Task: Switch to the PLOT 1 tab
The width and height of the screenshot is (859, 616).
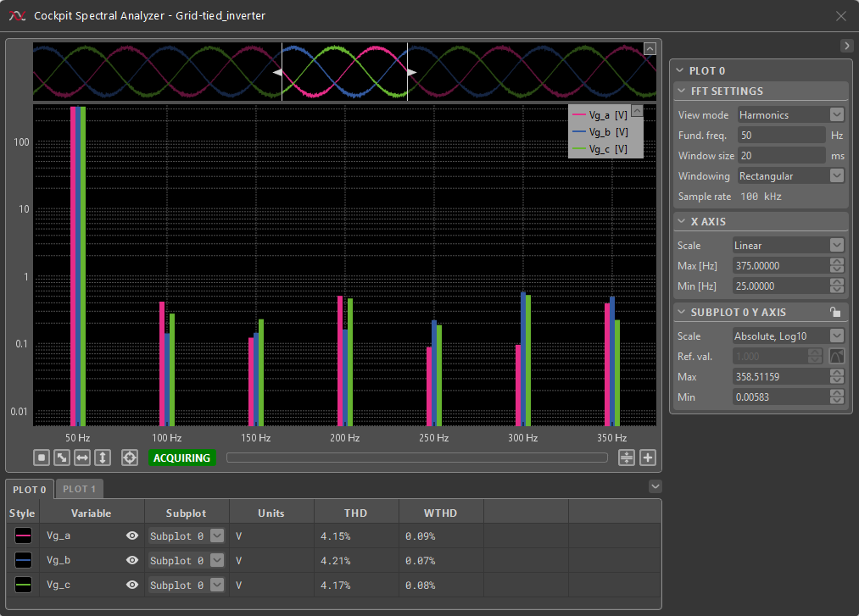Action: (80, 489)
